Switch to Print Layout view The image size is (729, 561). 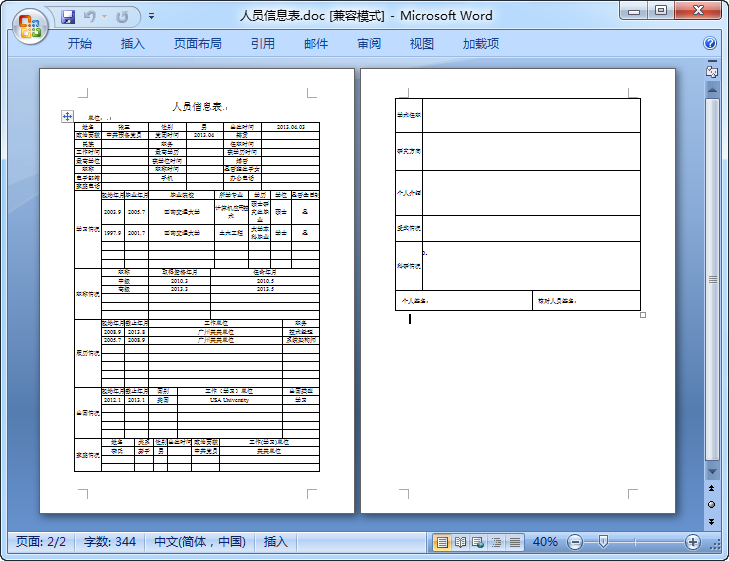442,542
